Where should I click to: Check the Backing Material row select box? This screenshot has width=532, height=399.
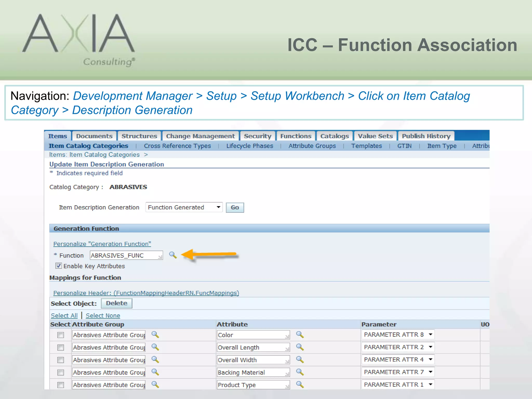point(61,373)
